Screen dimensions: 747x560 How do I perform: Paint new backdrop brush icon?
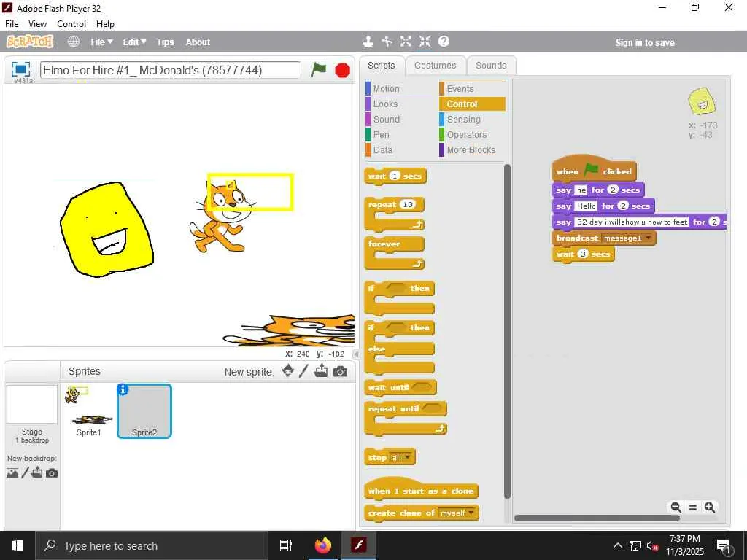pos(26,472)
